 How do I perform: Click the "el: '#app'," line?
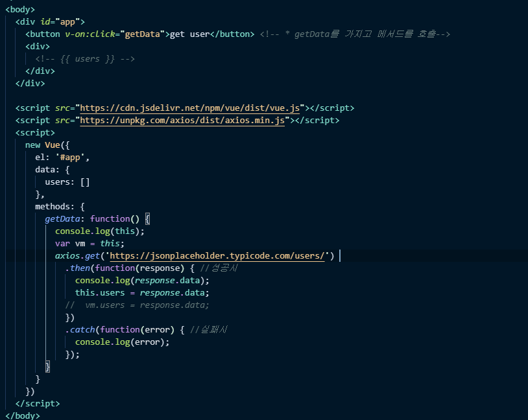[x=62, y=157]
